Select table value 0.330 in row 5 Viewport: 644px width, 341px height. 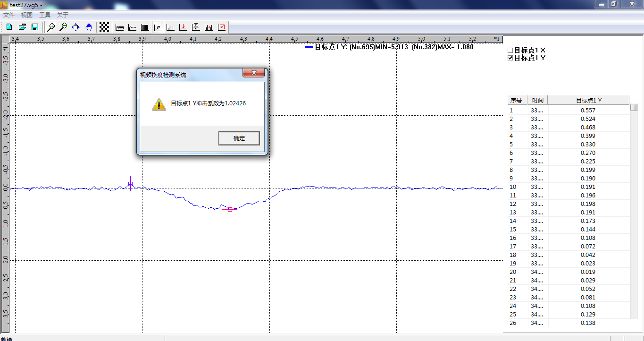coord(588,145)
